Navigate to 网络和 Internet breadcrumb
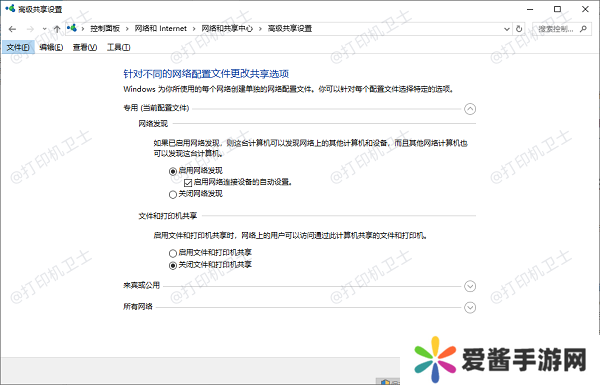Image resolution: width=600 pixels, height=385 pixels. click(161, 29)
